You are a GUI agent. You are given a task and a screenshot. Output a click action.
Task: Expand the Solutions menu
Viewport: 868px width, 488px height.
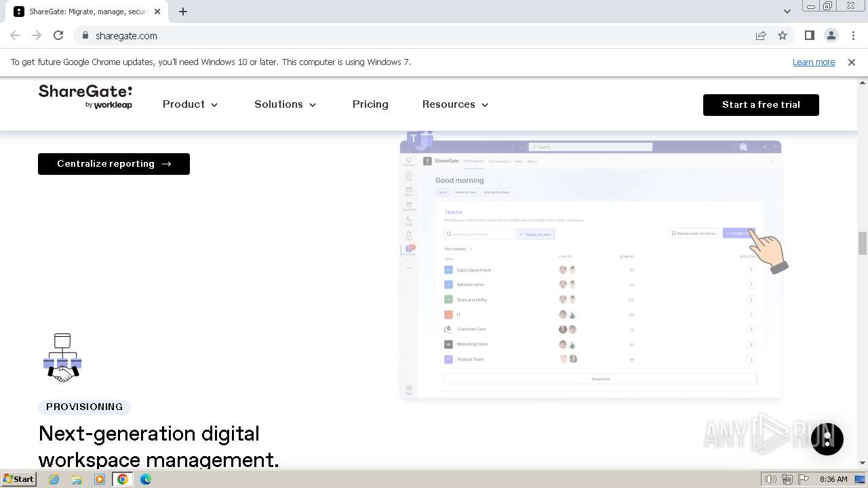[285, 104]
